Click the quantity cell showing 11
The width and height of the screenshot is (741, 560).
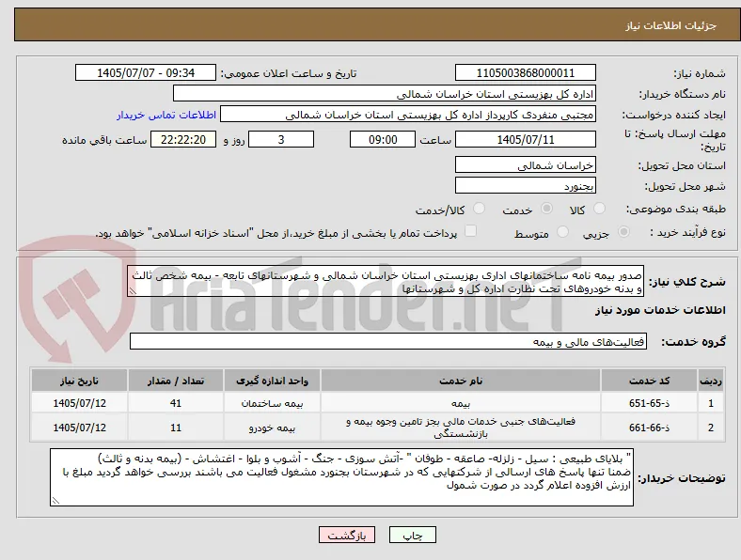click(176, 428)
